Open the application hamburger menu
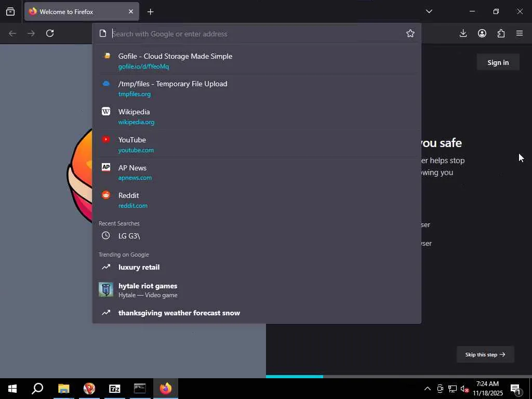The image size is (532, 399). tap(520, 33)
